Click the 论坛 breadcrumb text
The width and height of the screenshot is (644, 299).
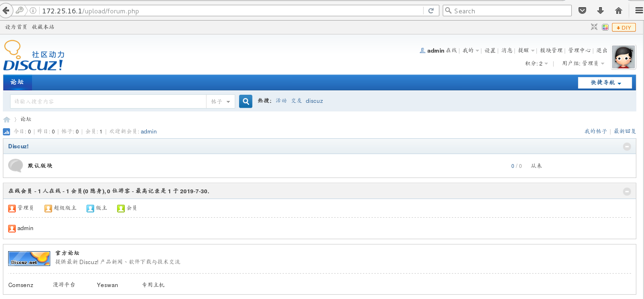click(26, 119)
